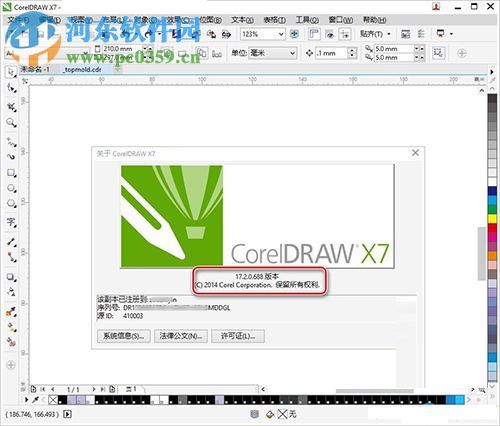Pick light blue swatch in document palette

(x=460, y=400)
